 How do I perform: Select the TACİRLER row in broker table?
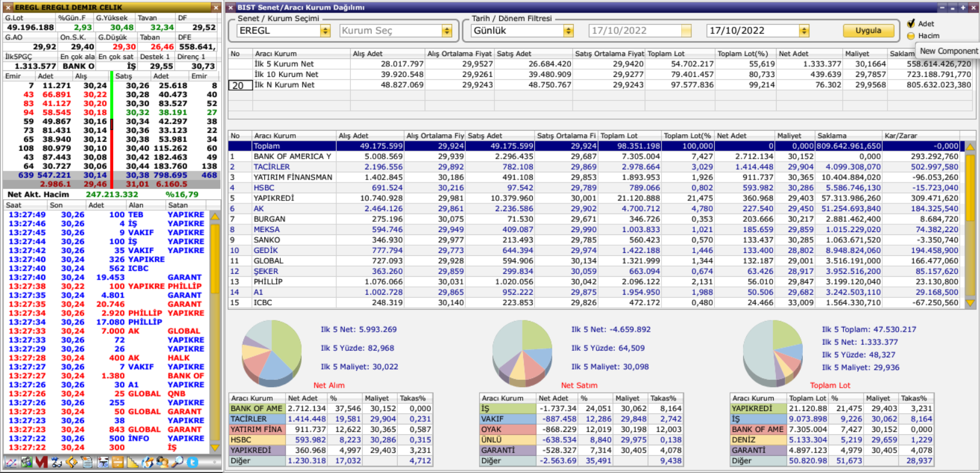[x=595, y=167]
